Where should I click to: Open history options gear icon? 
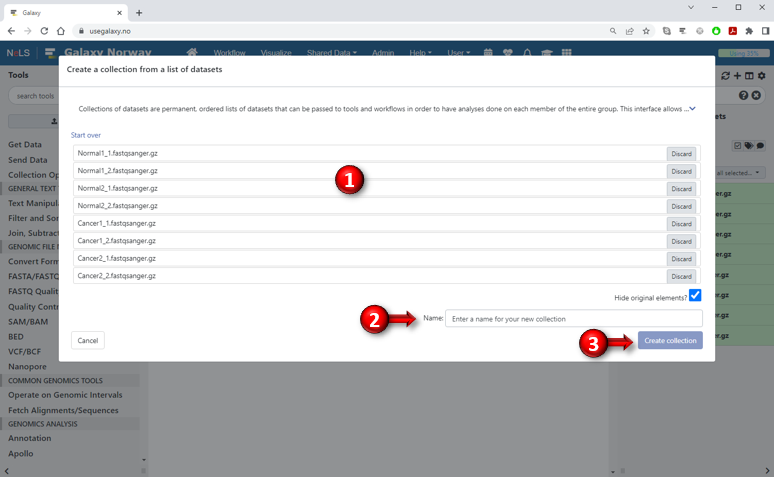coord(762,75)
